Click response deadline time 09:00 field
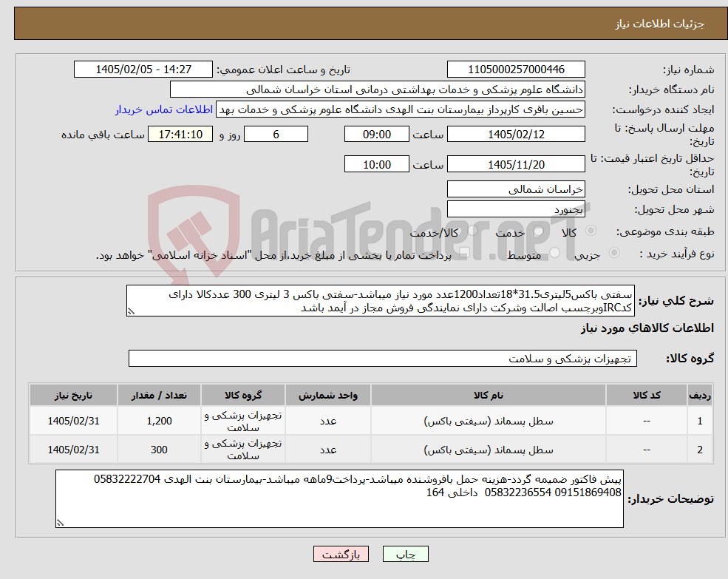This screenshot has width=728, height=579. pyautogui.click(x=376, y=135)
